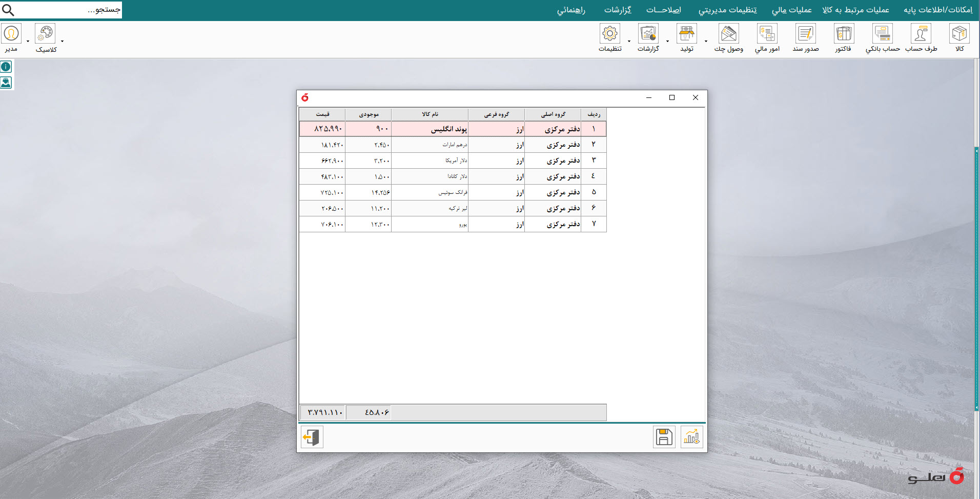This screenshot has height=499, width=980.
Task: Expand dropdown arrow beside توليد production icon
Action: pyautogui.click(x=706, y=41)
